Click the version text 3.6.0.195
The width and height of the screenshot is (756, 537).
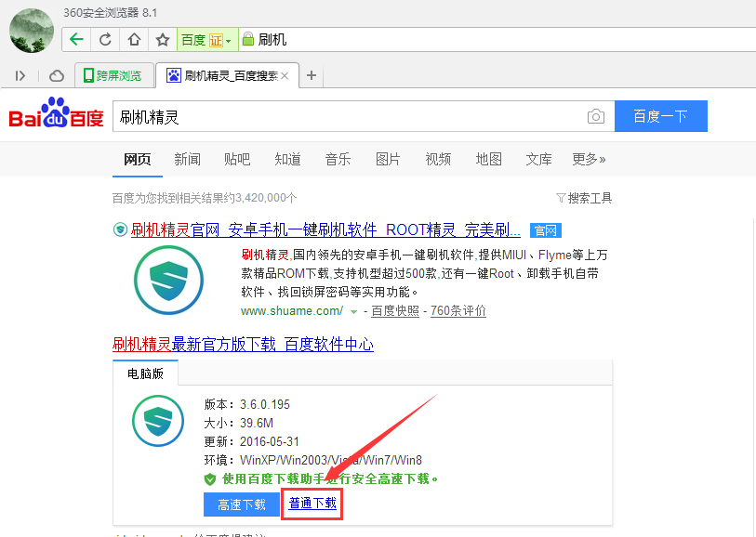[x=265, y=404]
